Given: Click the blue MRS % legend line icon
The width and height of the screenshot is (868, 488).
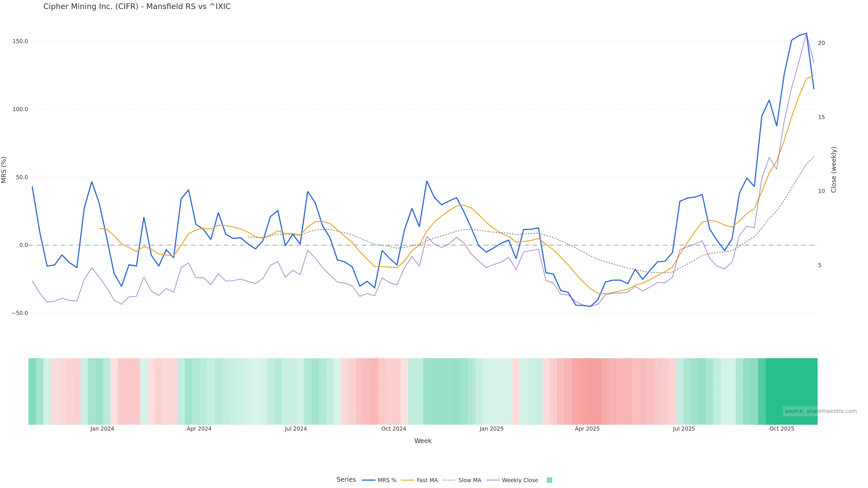Looking at the screenshot, I should click(x=368, y=480).
